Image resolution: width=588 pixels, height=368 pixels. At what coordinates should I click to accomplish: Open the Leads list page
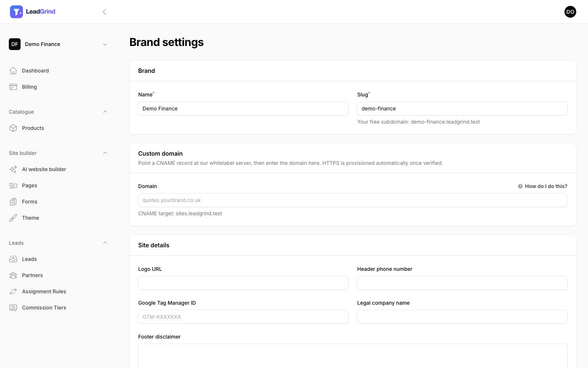click(x=59, y=259)
